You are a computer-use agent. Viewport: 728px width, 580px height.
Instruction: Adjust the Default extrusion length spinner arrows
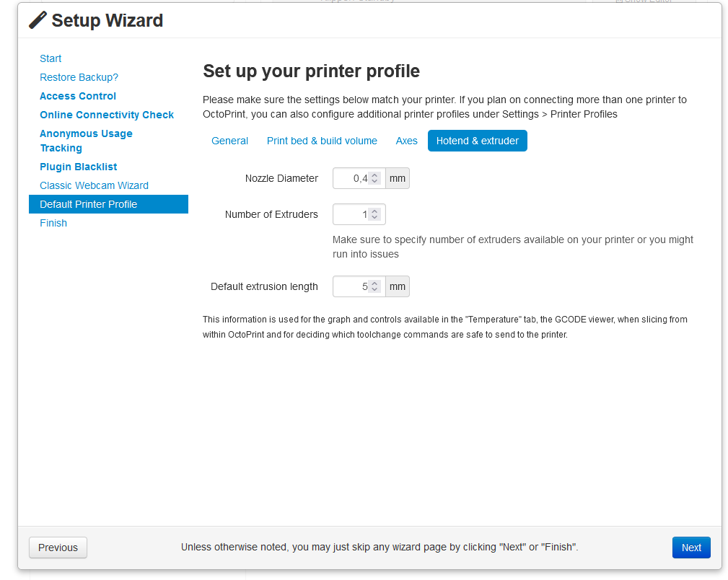[x=374, y=286]
